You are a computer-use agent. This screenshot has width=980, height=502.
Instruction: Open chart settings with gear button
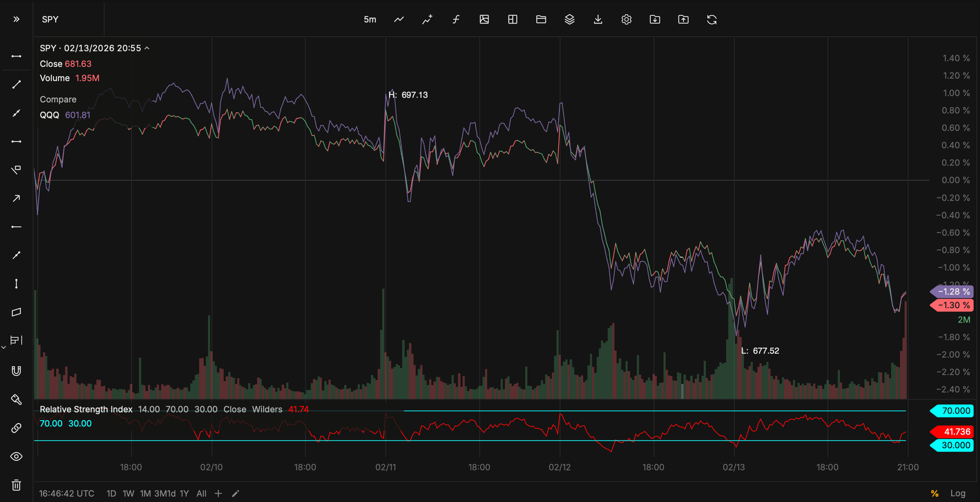[626, 20]
